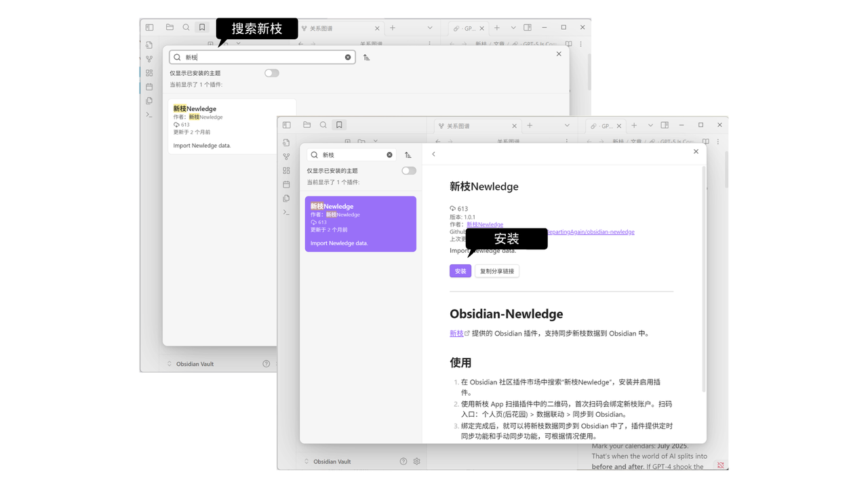Screen dimensions: 868x488
Task: Click the purple 安装 install button
Action: [460, 270]
